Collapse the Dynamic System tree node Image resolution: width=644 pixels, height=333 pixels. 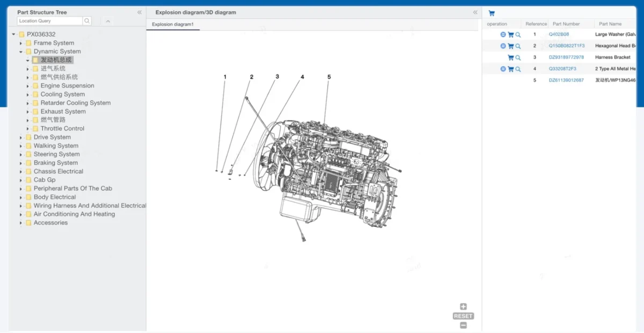21,52
